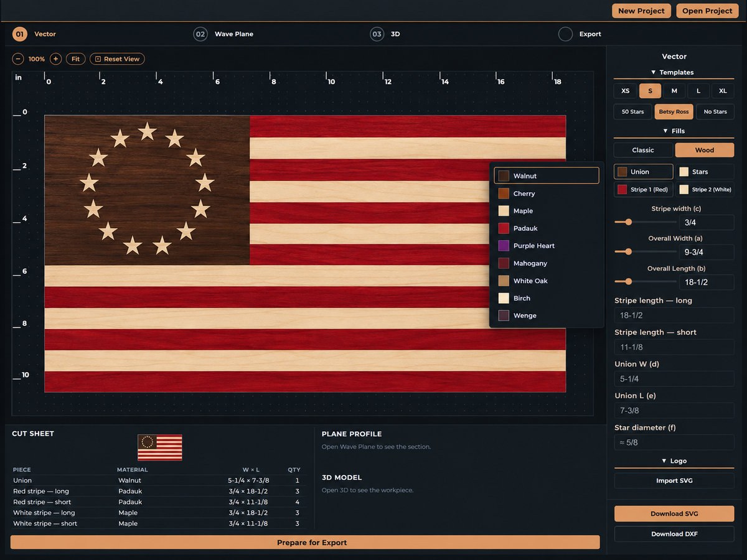Select the S size template
This screenshot has width=747, height=560.
coord(650,91)
